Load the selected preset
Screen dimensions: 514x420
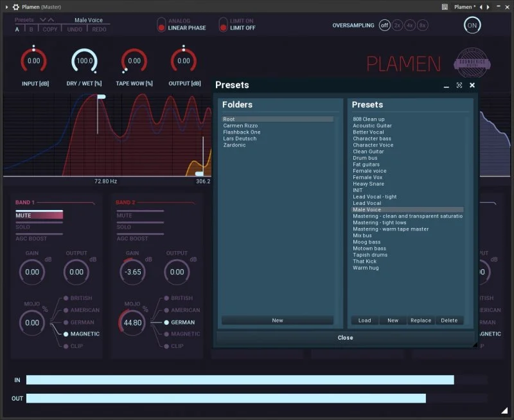click(x=364, y=320)
